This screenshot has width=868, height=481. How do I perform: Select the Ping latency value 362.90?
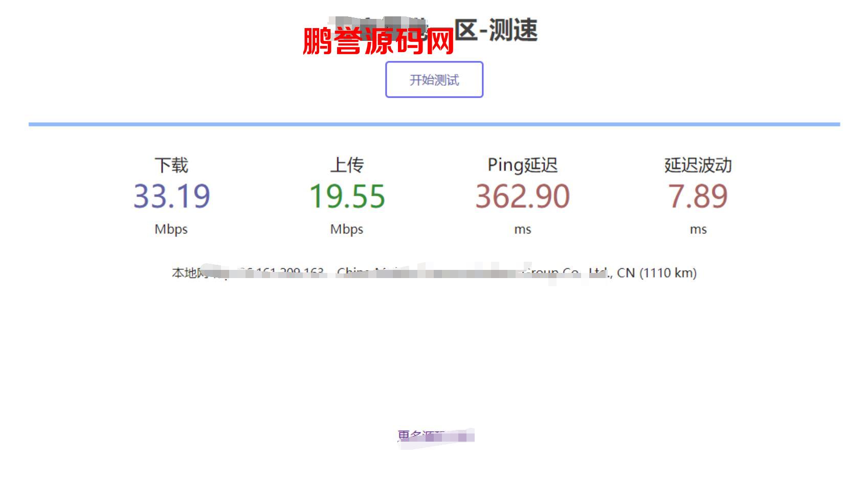[x=522, y=196]
